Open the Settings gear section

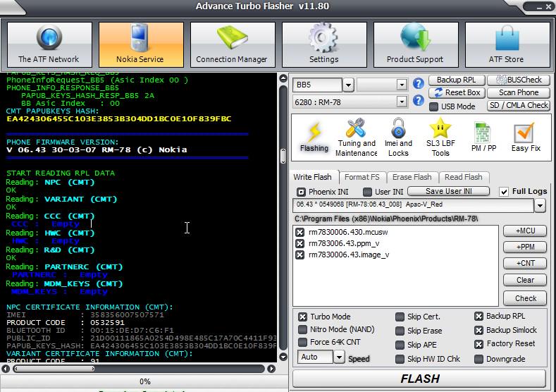[324, 44]
